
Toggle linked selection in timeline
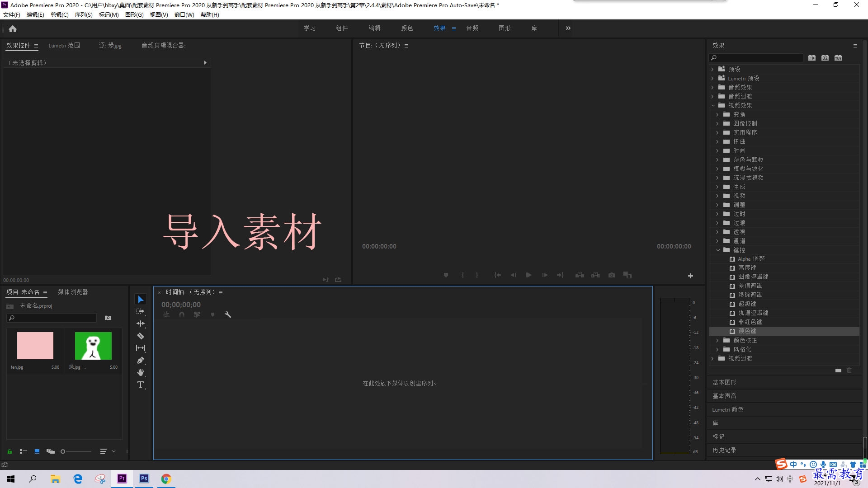197,314
